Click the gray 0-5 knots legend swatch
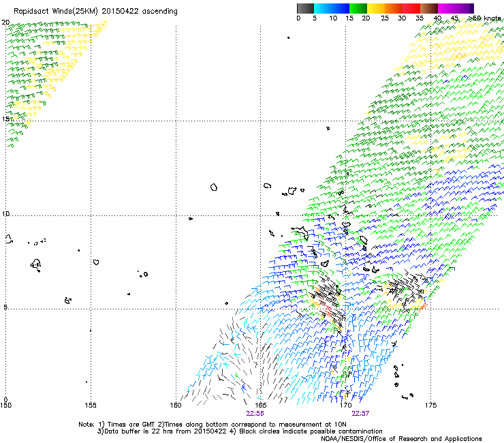This screenshot has width=504, height=443. tap(305, 8)
